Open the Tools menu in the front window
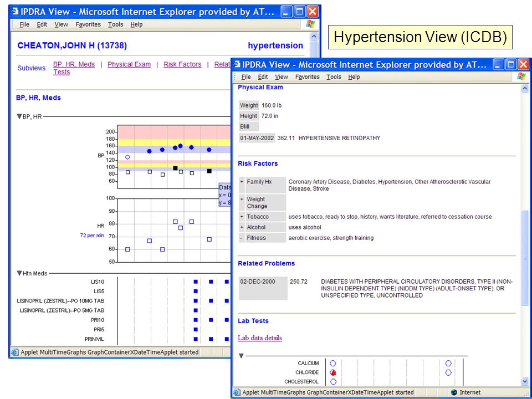Viewport: 532px width, 399px height. pos(334,77)
